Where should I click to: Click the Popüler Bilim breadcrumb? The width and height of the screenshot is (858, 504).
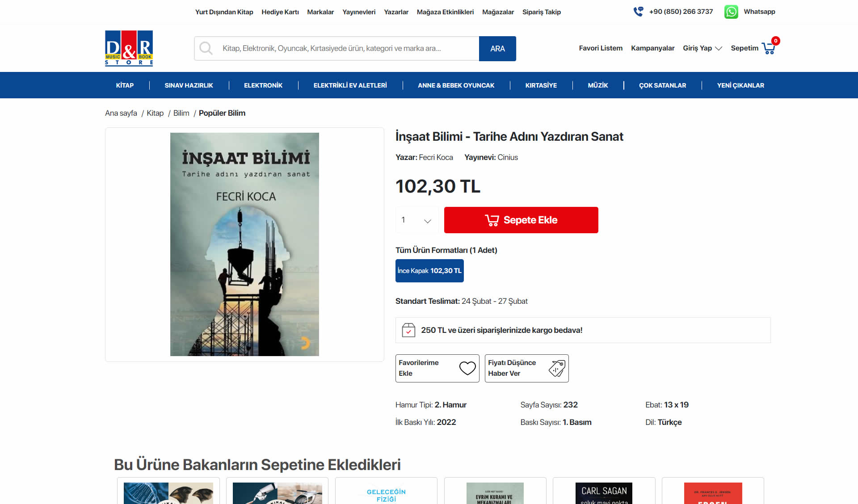[x=222, y=113]
